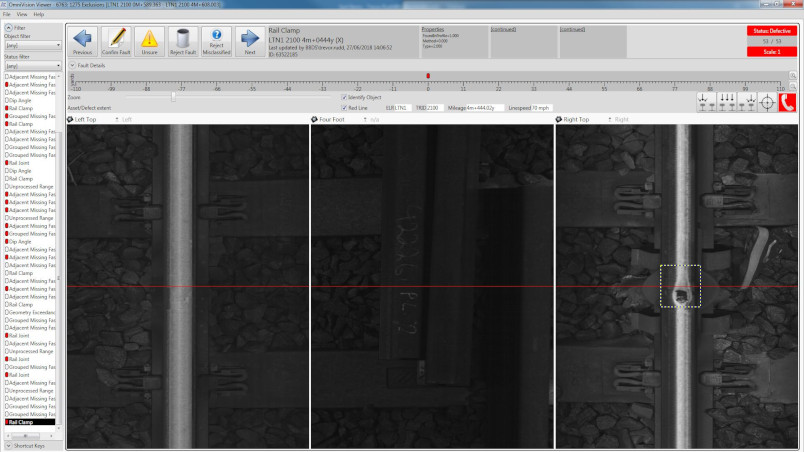Open the File menu

[7, 14]
